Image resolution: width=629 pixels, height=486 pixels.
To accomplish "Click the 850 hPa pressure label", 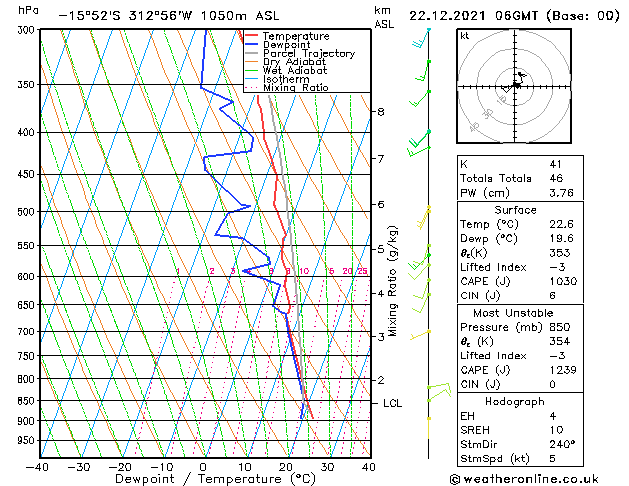I will [x=28, y=401].
